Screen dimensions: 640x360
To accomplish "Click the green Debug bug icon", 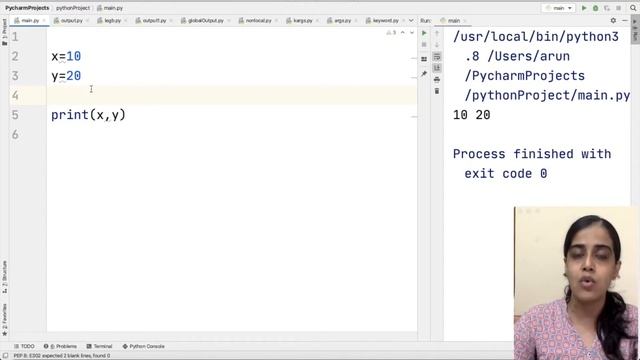I will [x=596, y=8].
